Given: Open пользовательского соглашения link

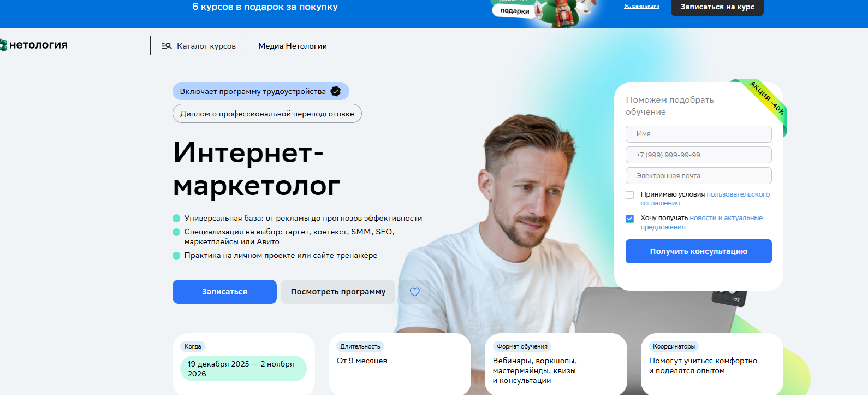Looking at the screenshot, I should tap(705, 199).
